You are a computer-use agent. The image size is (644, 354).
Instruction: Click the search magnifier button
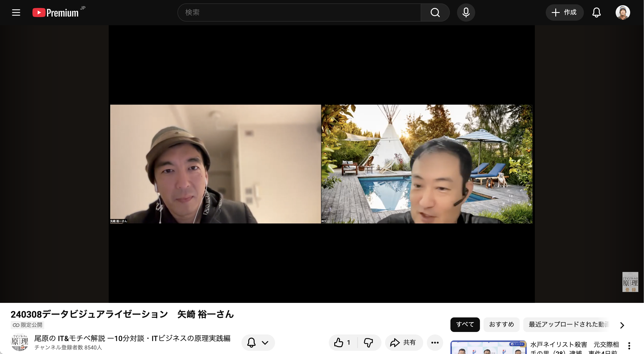tap(435, 12)
